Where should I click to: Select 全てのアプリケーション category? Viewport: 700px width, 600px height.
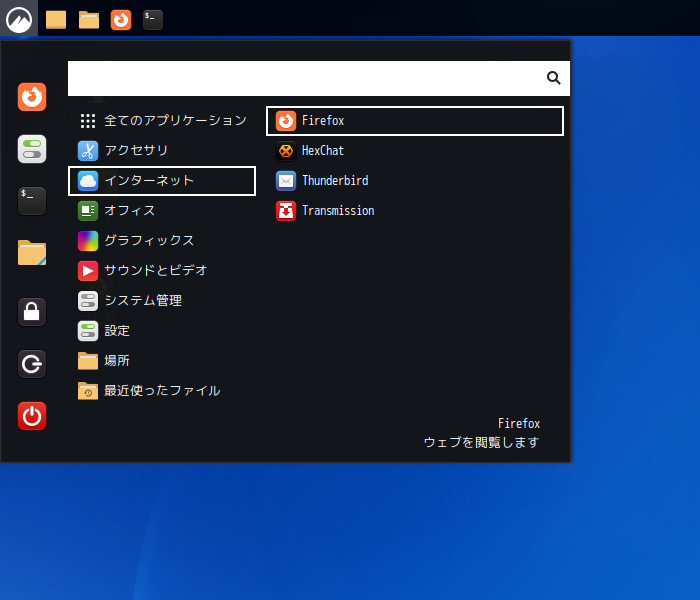click(162, 121)
